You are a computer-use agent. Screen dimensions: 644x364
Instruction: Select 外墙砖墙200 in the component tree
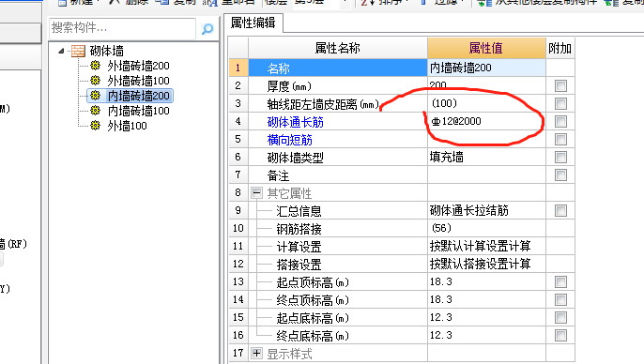point(138,66)
